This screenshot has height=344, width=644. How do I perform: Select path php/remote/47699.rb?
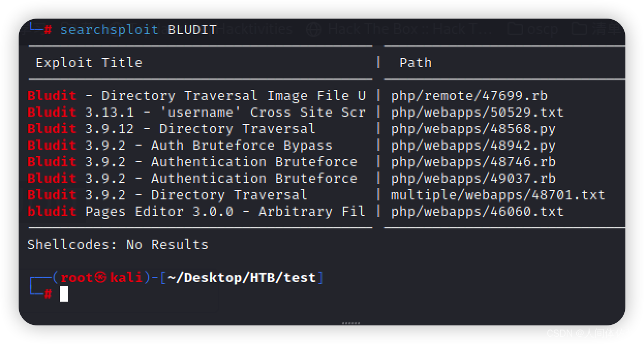[x=469, y=96]
